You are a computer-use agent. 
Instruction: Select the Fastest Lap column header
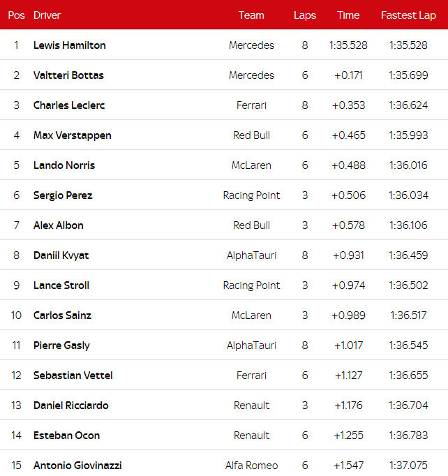[408, 15]
